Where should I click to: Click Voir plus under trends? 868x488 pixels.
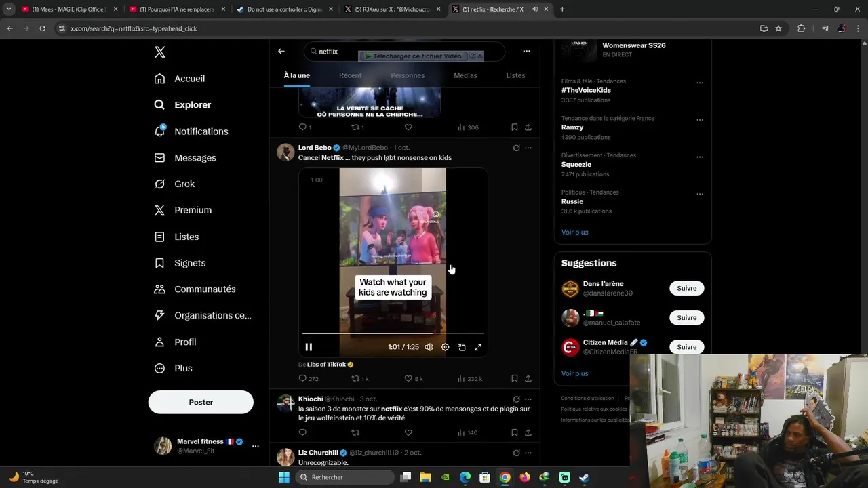click(x=574, y=232)
